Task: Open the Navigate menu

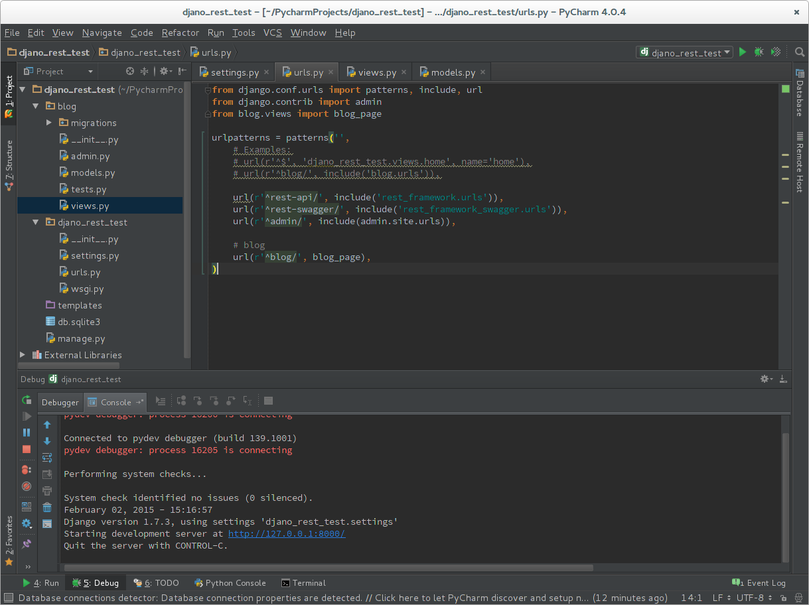Action: click(102, 33)
